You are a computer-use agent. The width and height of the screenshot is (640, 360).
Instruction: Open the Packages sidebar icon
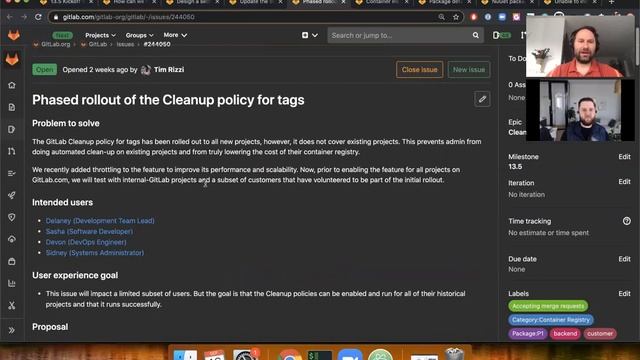[12, 261]
